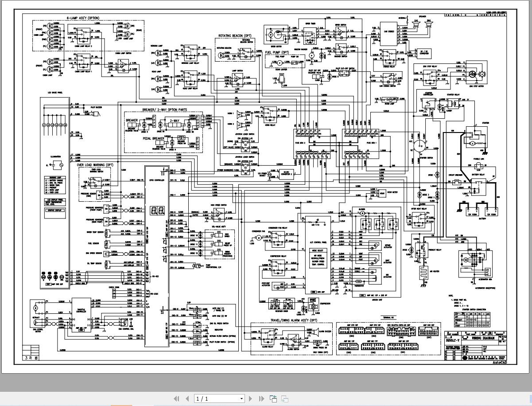Open the highlighted application on the taskbar
Viewport: 532px width, 406px height.
[x=122, y=404]
